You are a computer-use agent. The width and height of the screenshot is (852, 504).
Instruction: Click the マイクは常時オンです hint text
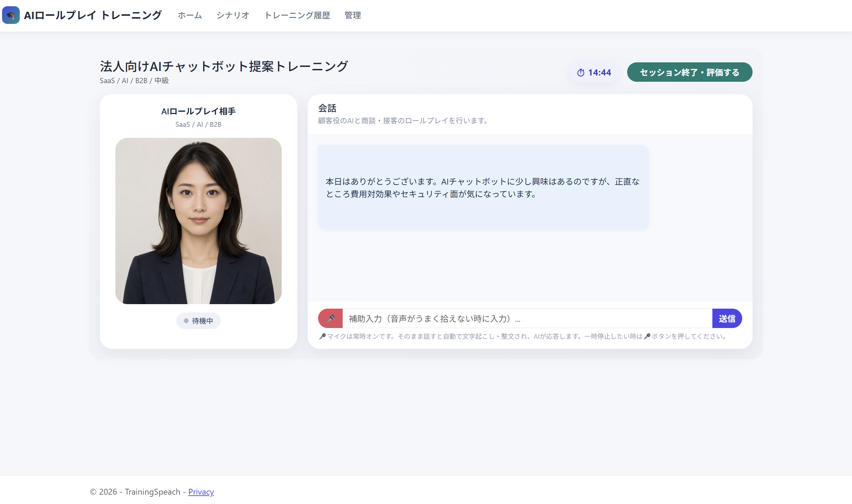[x=523, y=336]
